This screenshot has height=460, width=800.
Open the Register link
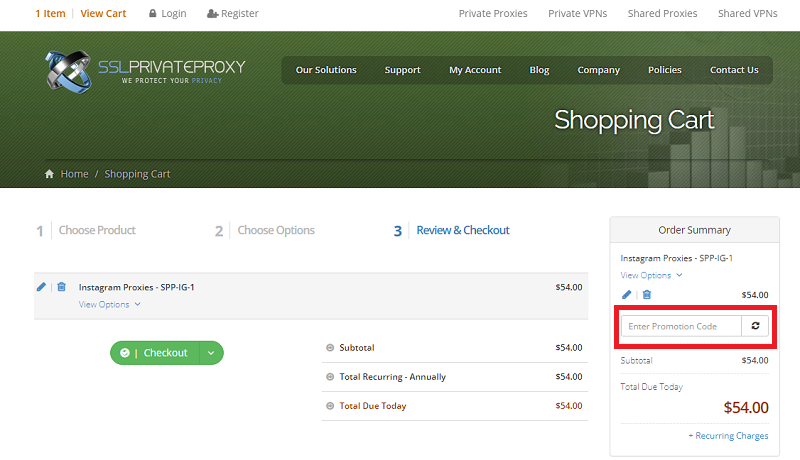coord(240,13)
